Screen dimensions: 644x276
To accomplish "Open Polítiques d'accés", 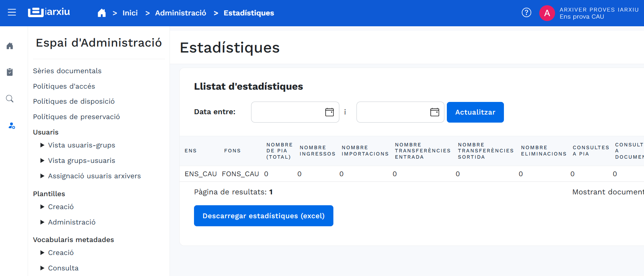I will pos(64,86).
